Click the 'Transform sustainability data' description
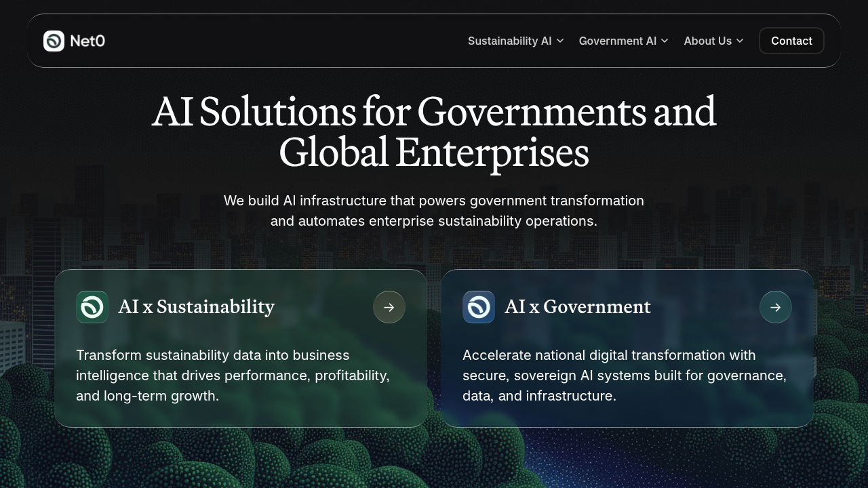Screen dimensions: 868x488 click(233, 375)
